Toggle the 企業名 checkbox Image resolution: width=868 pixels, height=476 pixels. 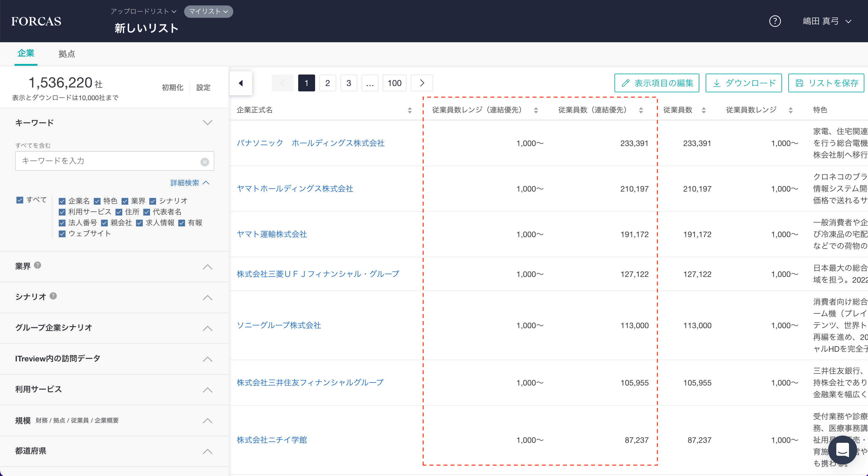point(62,201)
